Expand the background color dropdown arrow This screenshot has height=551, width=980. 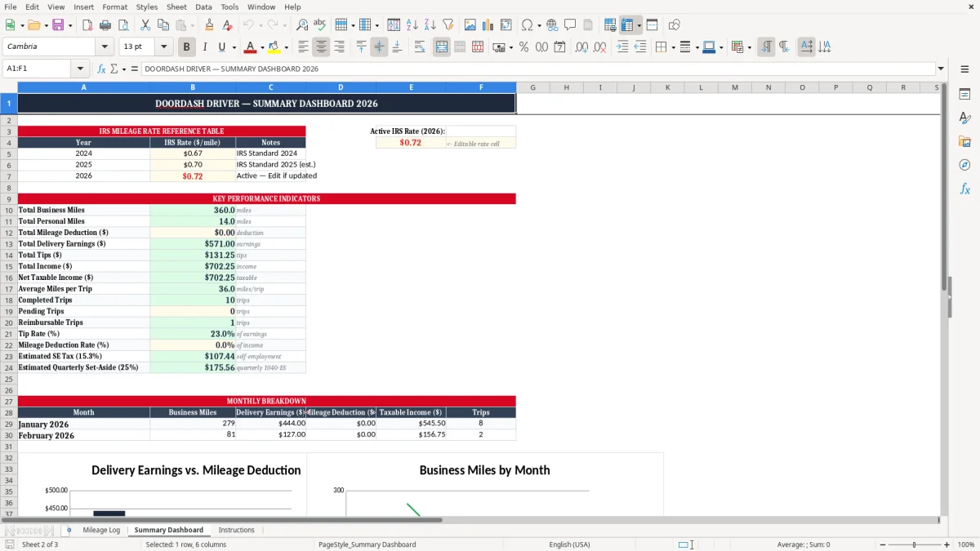pos(286,47)
